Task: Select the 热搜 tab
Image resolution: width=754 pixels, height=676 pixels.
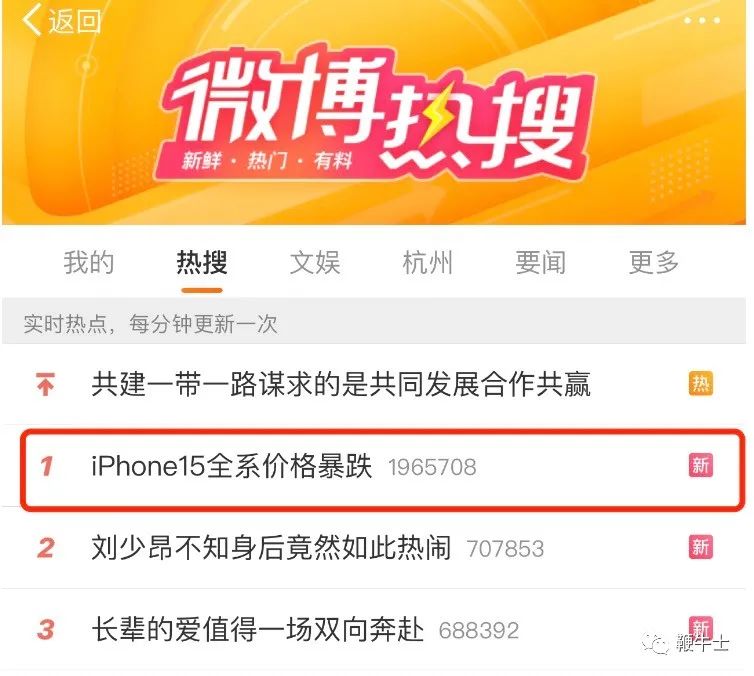Action: click(x=201, y=263)
